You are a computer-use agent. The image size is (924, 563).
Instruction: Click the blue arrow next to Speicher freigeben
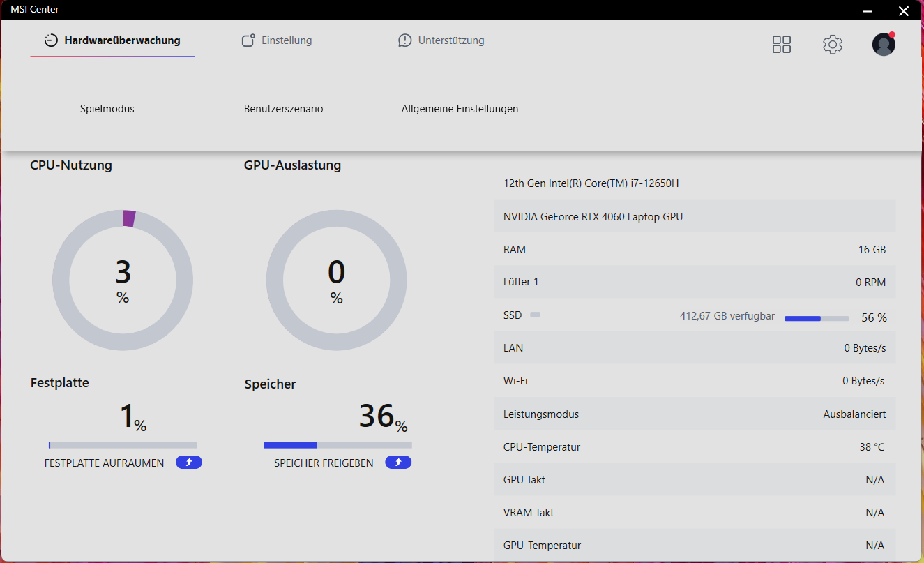398,463
